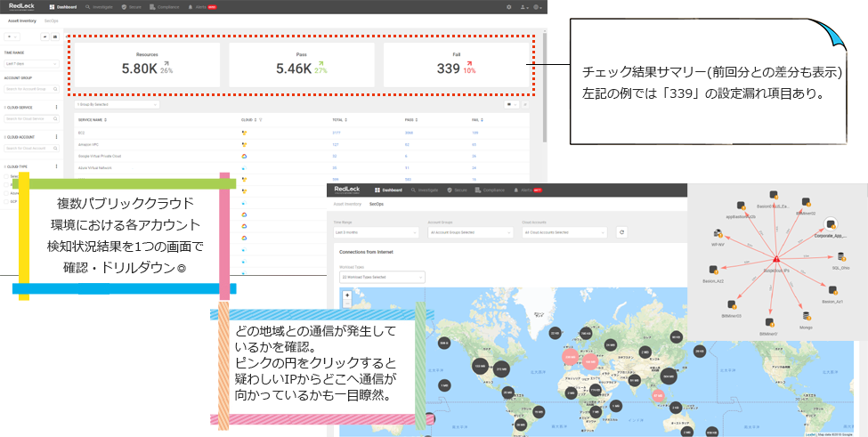Open EC2 total count link 3177

[336, 133]
